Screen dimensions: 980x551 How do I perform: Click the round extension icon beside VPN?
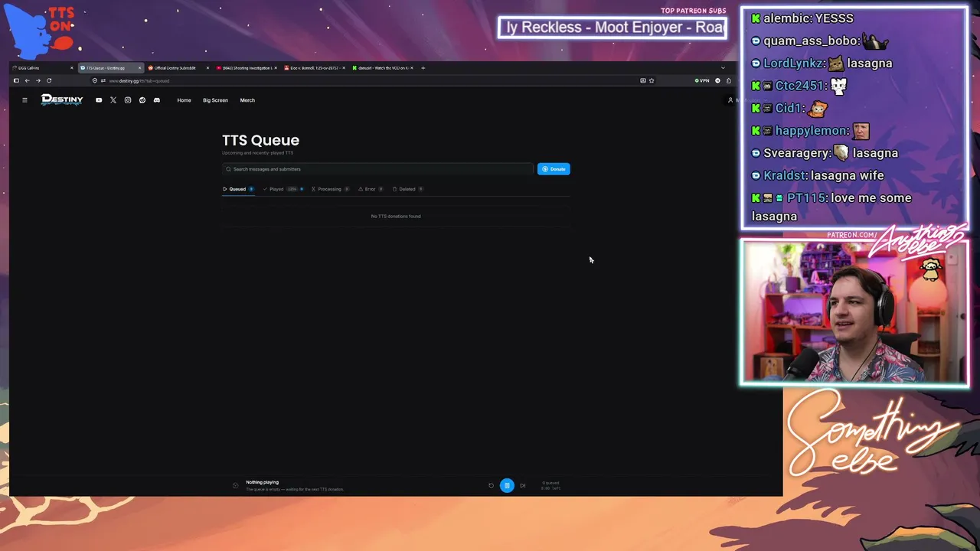717,80
